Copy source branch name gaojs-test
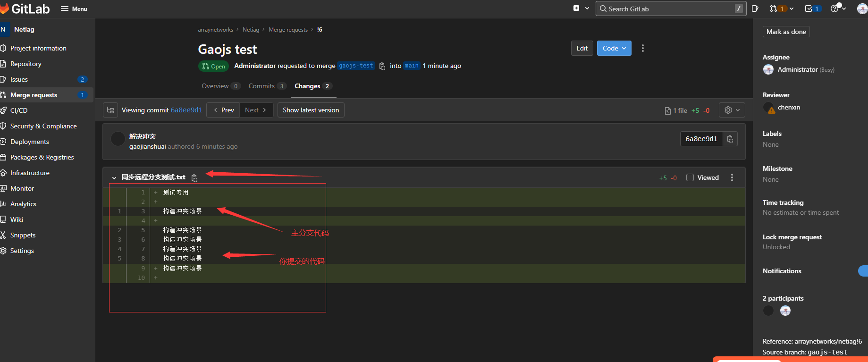This screenshot has width=868, height=362. click(382, 66)
